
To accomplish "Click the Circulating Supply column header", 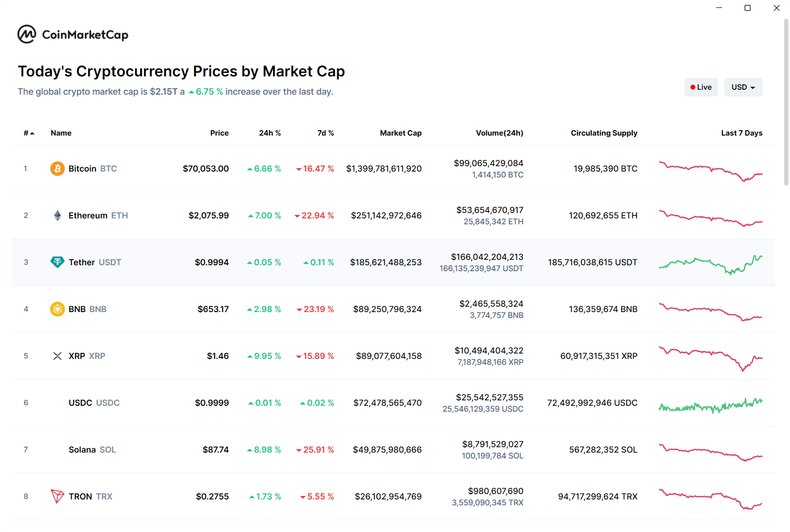I will pyautogui.click(x=604, y=133).
